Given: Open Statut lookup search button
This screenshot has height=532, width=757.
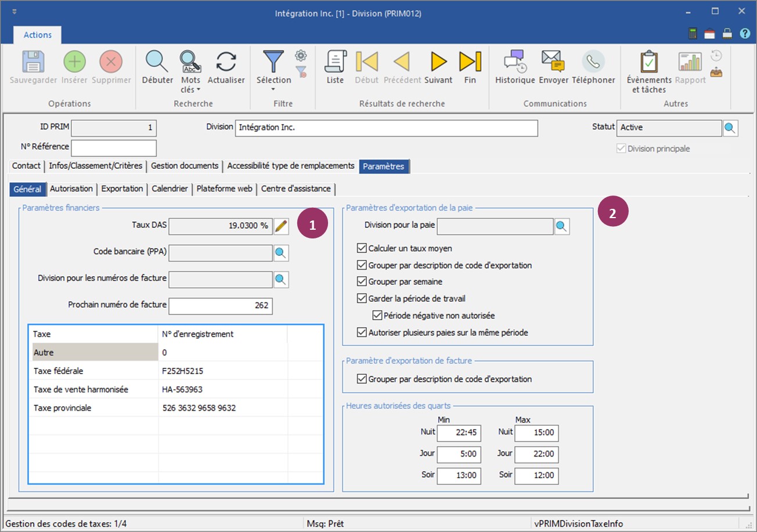Looking at the screenshot, I should 730,128.
